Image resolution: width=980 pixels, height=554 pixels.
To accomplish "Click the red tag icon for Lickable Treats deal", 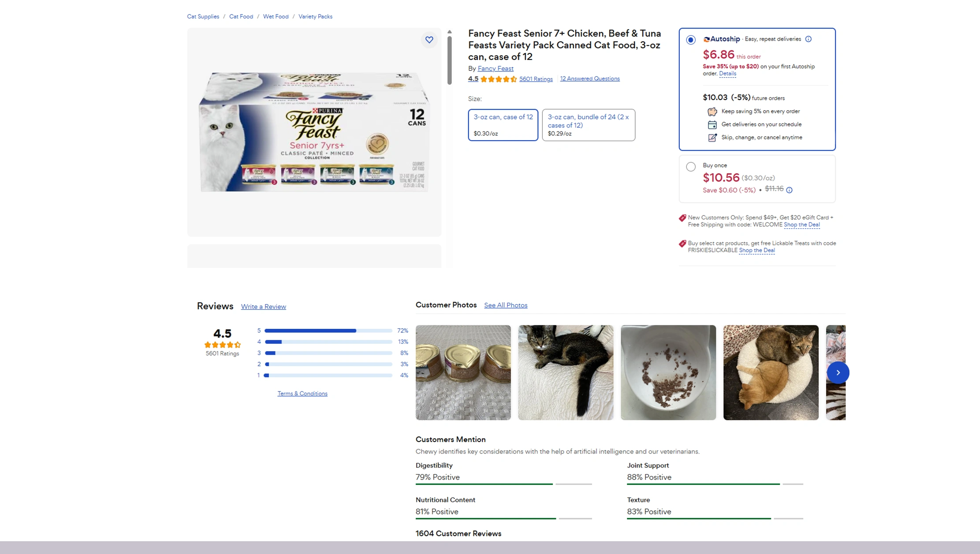I will click(682, 243).
